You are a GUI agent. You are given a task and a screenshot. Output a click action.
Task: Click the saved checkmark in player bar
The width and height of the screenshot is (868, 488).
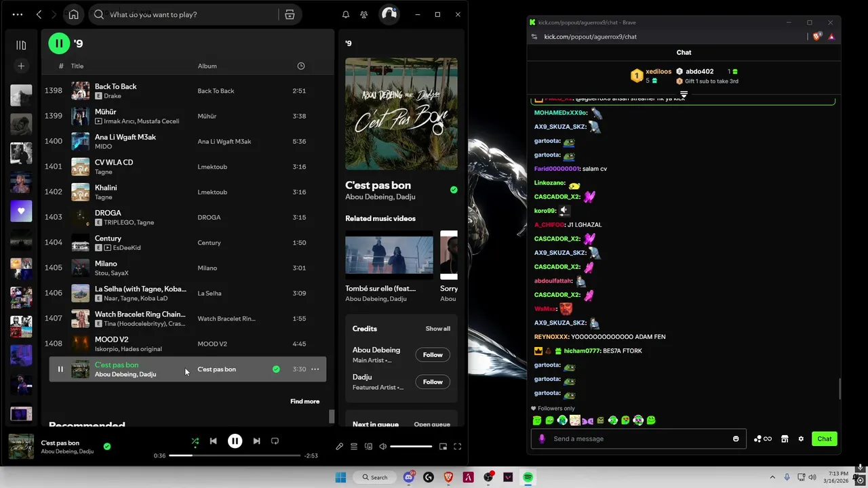coord(107,447)
